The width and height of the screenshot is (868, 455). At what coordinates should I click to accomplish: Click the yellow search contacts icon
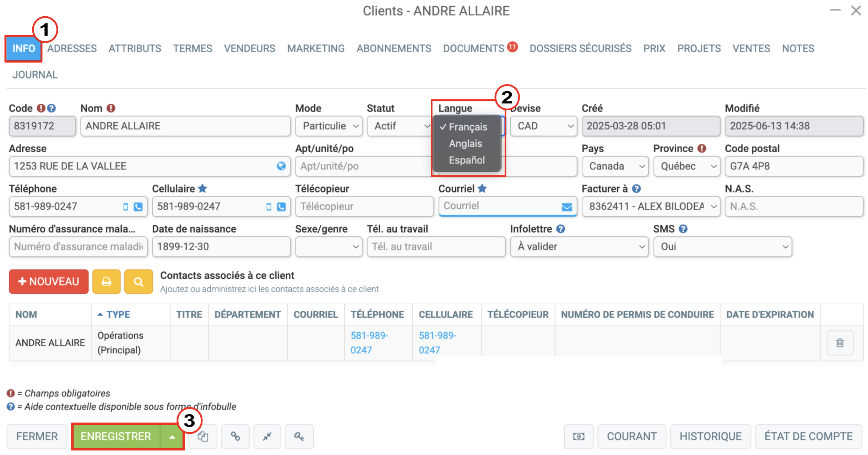tap(139, 281)
